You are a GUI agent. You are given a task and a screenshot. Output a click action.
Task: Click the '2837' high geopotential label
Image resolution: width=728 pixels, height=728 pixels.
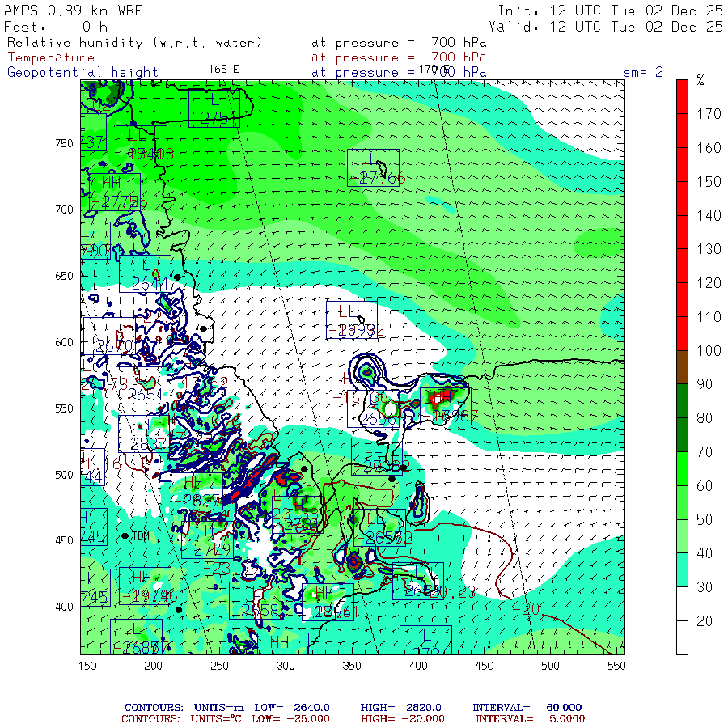click(149, 444)
